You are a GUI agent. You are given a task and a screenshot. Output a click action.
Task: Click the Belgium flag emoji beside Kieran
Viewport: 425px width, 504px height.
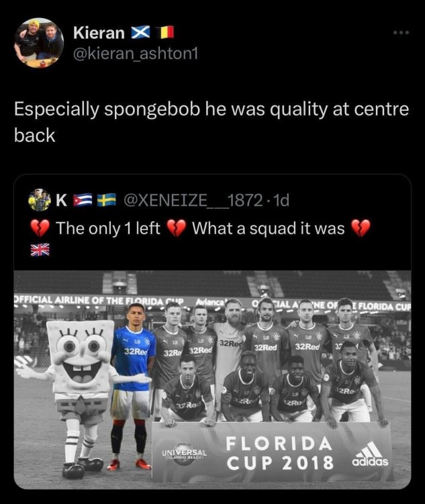167,32
